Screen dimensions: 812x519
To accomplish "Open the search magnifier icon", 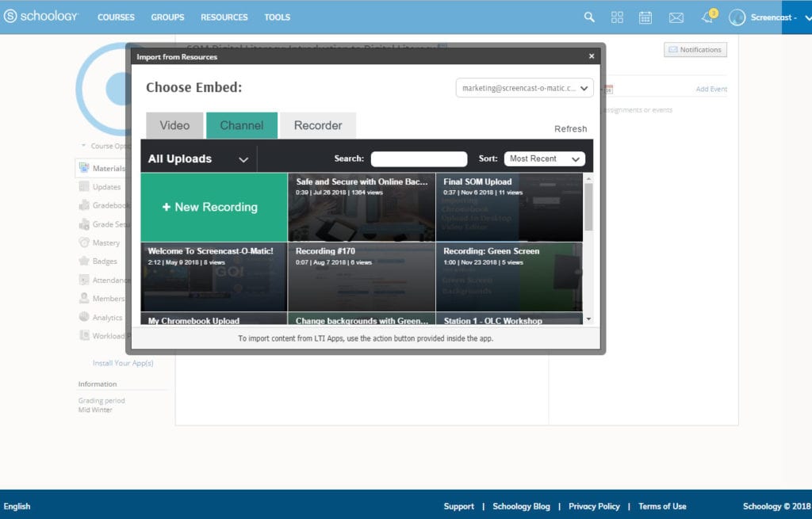I will pos(589,17).
